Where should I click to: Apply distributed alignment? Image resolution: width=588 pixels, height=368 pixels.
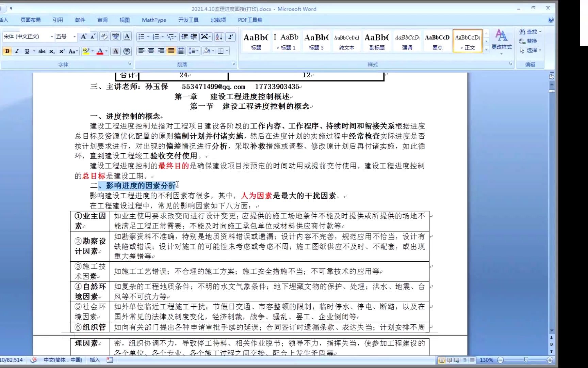181,51
